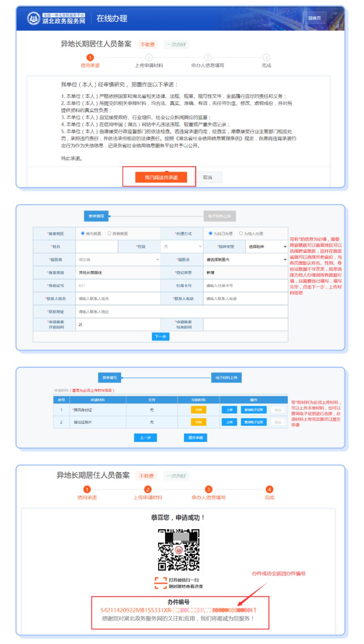The height and width of the screenshot is (644, 364).
Task: Click the 居住证照片 cell in the materials table
Action: (97, 422)
